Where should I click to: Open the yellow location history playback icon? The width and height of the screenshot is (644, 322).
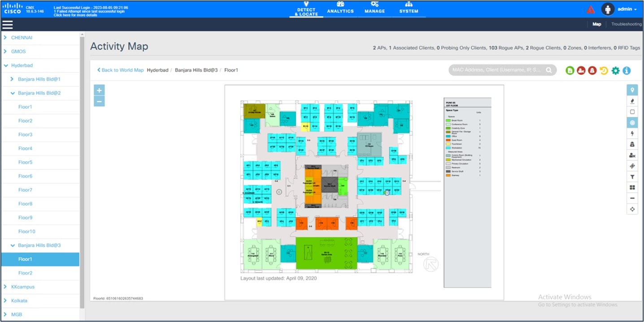603,70
